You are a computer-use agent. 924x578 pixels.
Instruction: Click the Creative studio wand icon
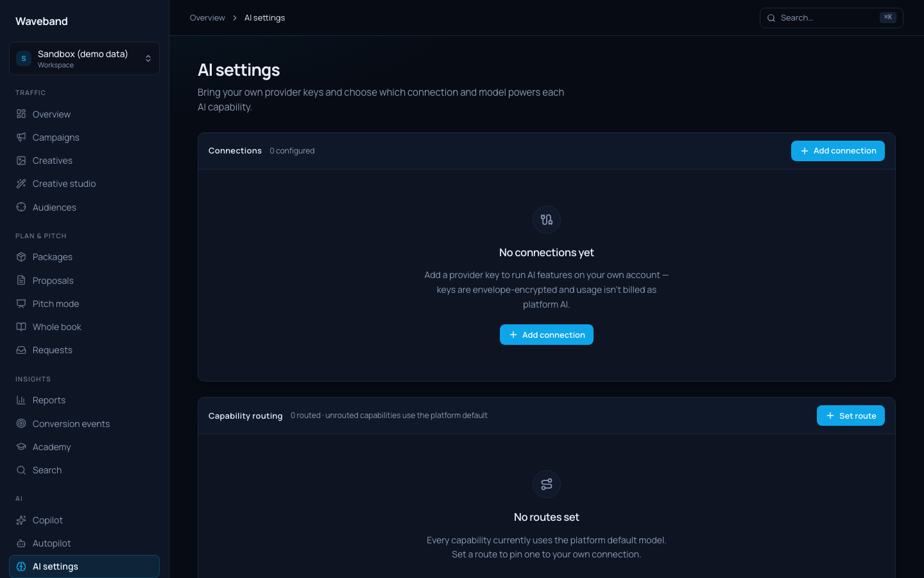point(21,184)
